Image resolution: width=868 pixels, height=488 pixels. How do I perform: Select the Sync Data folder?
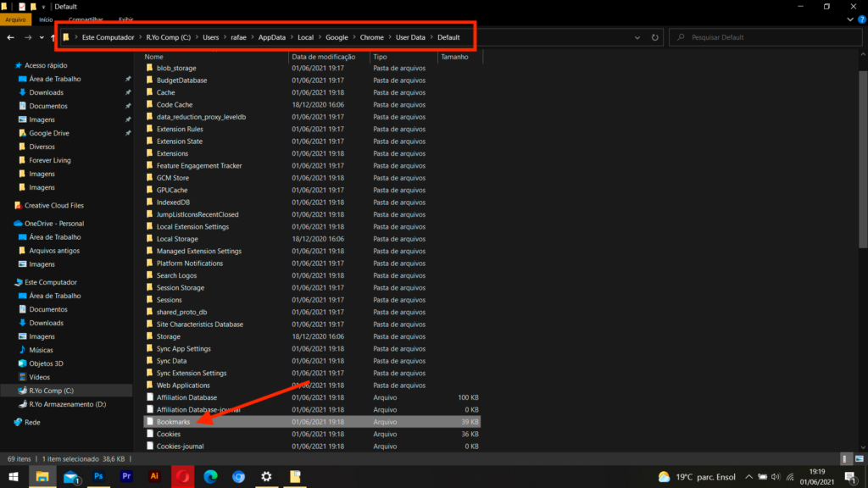[171, 361]
